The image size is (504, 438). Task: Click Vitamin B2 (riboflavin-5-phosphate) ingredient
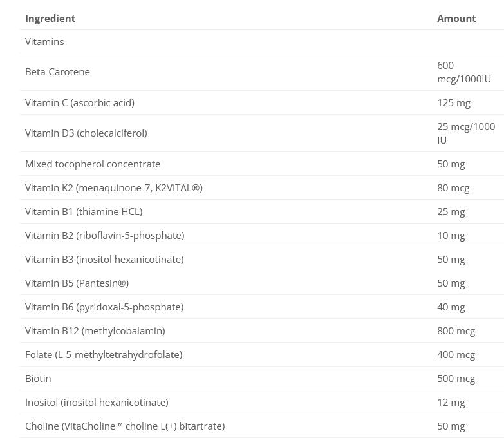click(x=105, y=236)
